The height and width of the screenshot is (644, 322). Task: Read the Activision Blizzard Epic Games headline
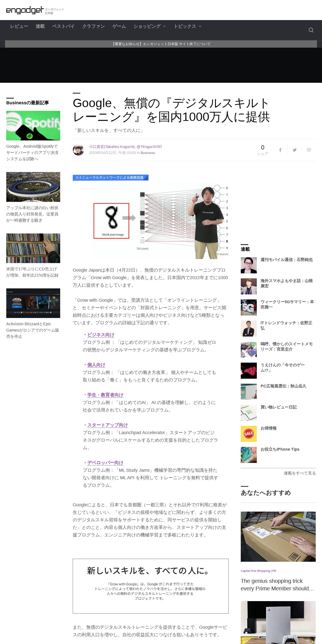coord(33,330)
